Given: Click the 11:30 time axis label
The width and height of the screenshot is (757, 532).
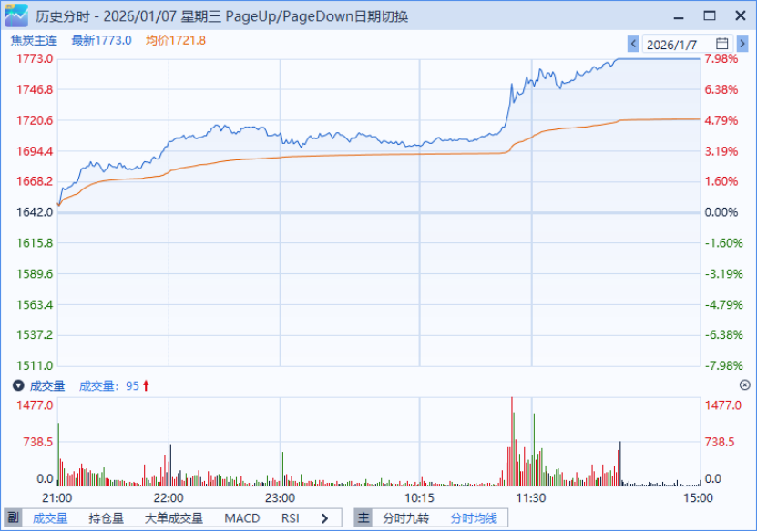Looking at the screenshot, I should [x=531, y=497].
